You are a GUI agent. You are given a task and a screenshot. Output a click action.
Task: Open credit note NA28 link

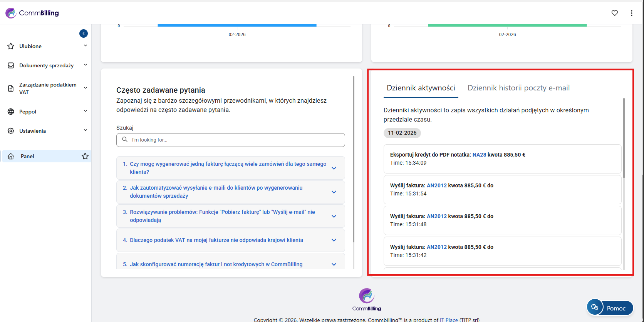pyautogui.click(x=479, y=155)
